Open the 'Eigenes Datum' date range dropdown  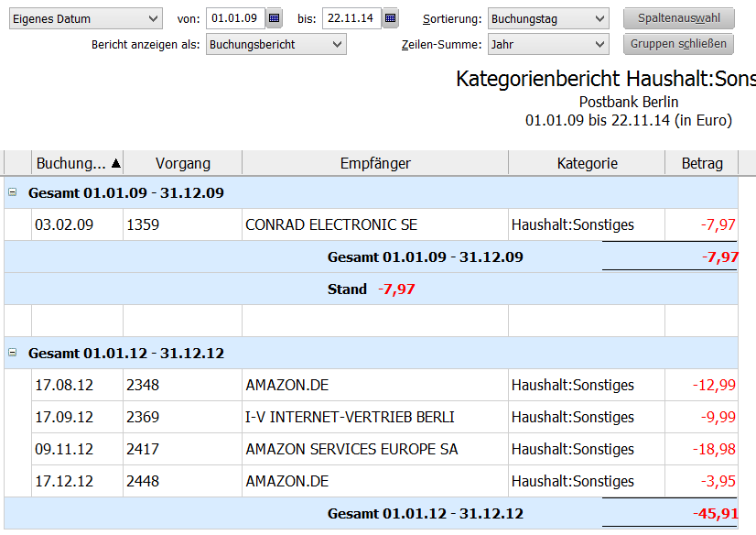[x=85, y=18]
